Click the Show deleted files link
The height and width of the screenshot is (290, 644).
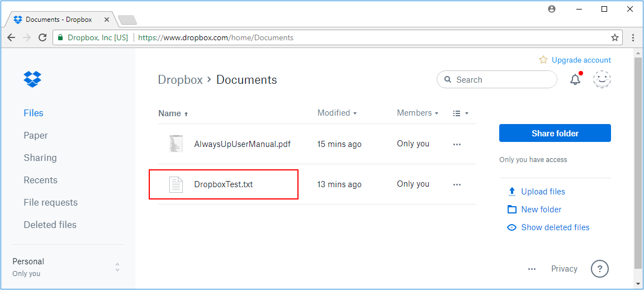pos(555,227)
